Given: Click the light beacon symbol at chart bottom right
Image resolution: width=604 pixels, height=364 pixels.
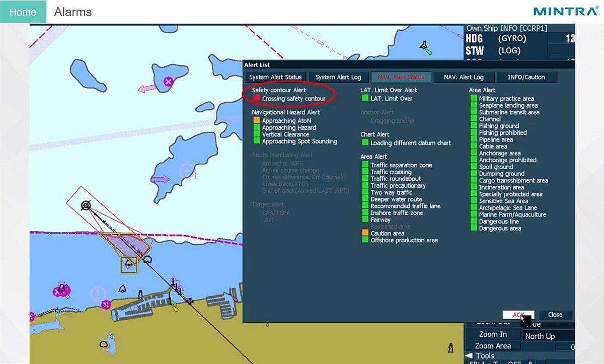Looking at the screenshot, I should (x=450, y=348).
